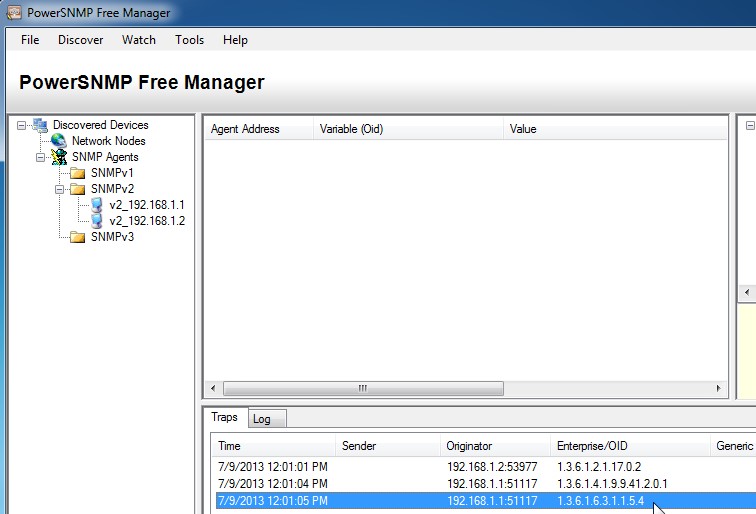This screenshot has height=514, width=756.
Task: Select SNMPv2 folder label
Action: (112, 189)
